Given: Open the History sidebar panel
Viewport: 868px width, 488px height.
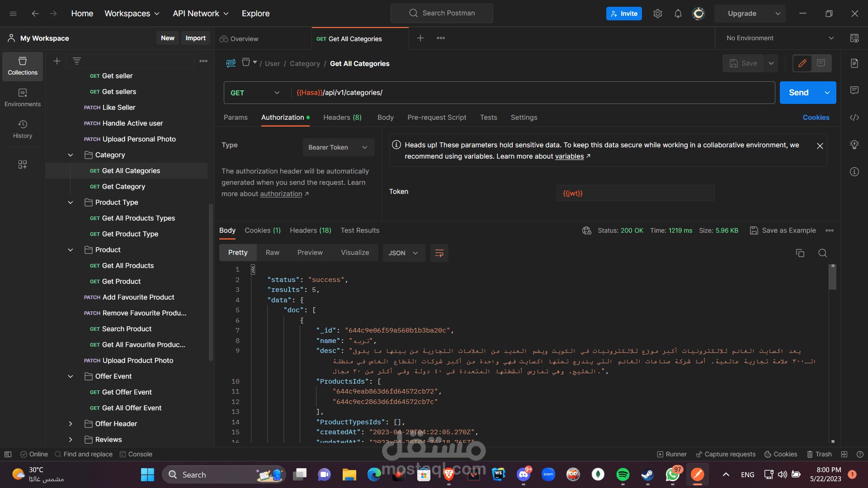Looking at the screenshot, I should [x=23, y=129].
